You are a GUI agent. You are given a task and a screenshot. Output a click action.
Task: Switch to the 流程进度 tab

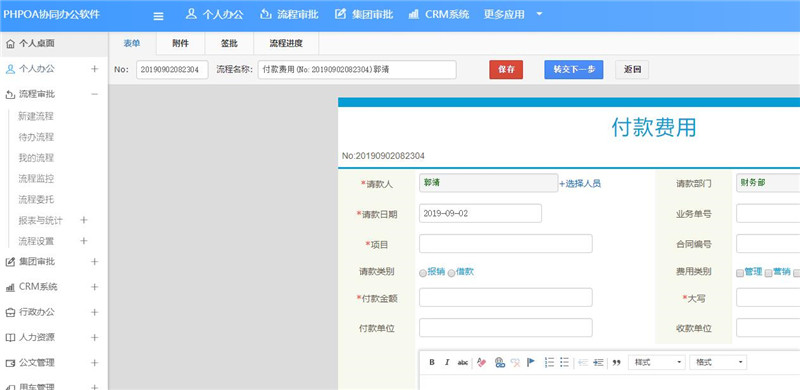[x=286, y=43]
